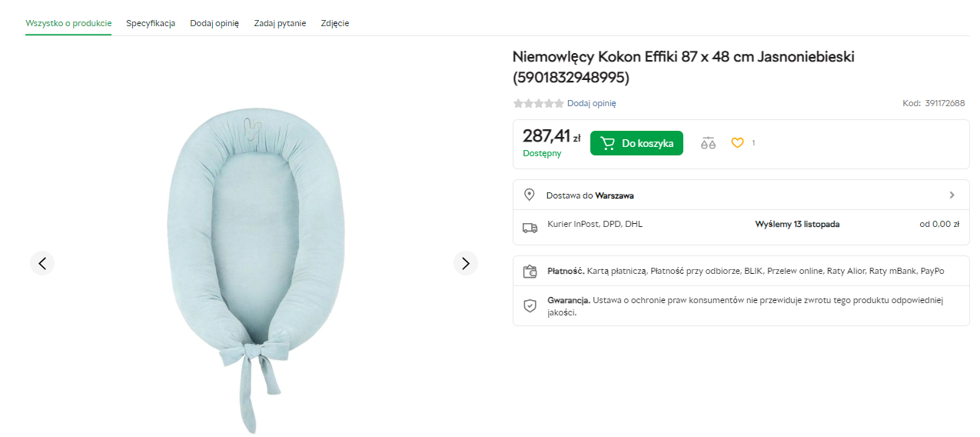
Task: Add product to wishlist heart icon
Action: [x=737, y=143]
